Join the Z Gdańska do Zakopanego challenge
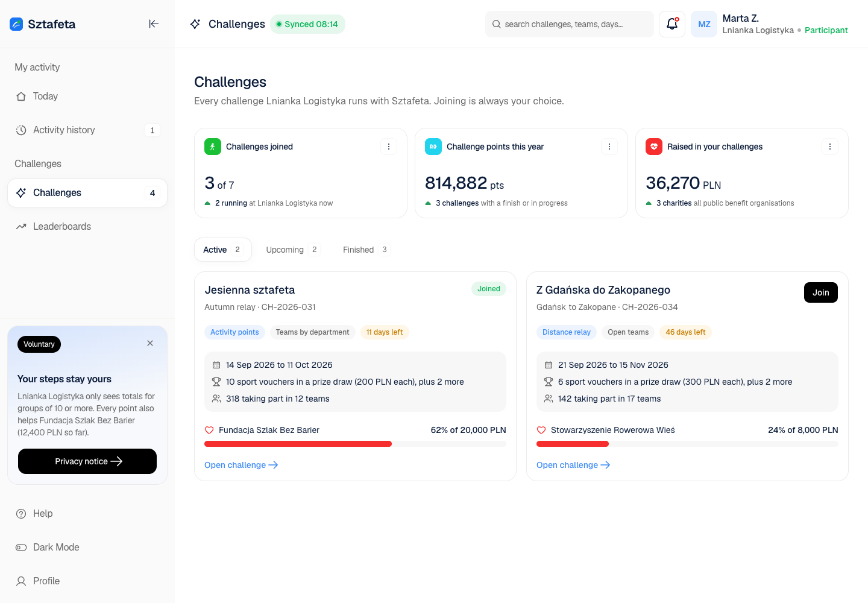 [821, 292]
